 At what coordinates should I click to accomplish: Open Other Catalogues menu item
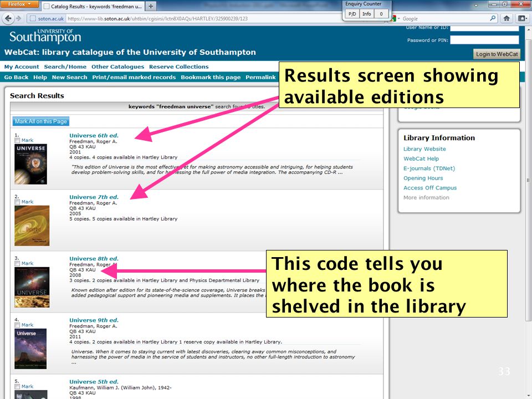click(x=117, y=67)
